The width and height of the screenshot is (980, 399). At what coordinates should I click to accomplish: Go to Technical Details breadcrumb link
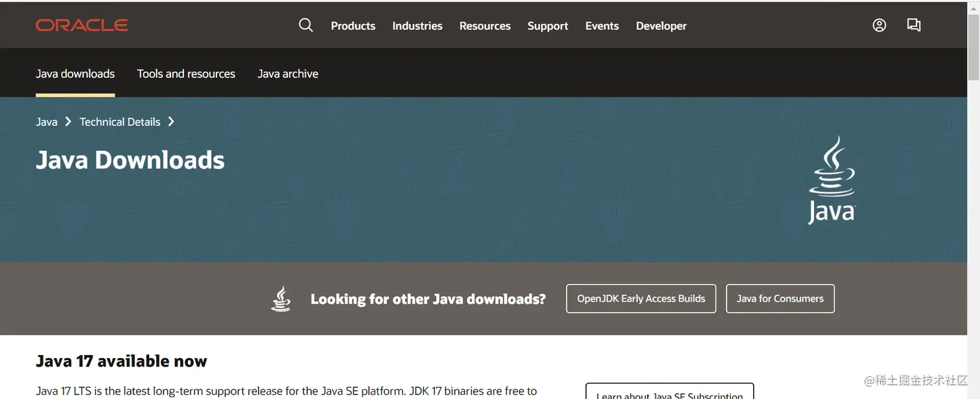(x=120, y=122)
